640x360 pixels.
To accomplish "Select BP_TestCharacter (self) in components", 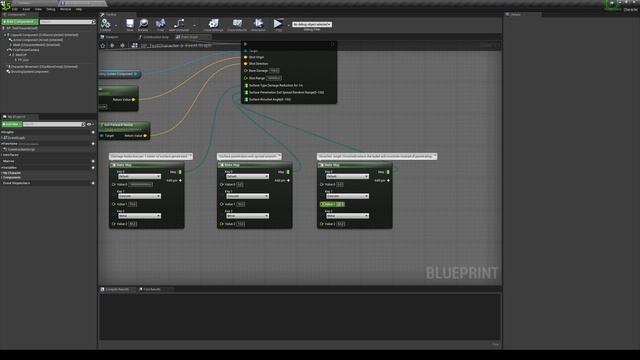I will point(22,28).
